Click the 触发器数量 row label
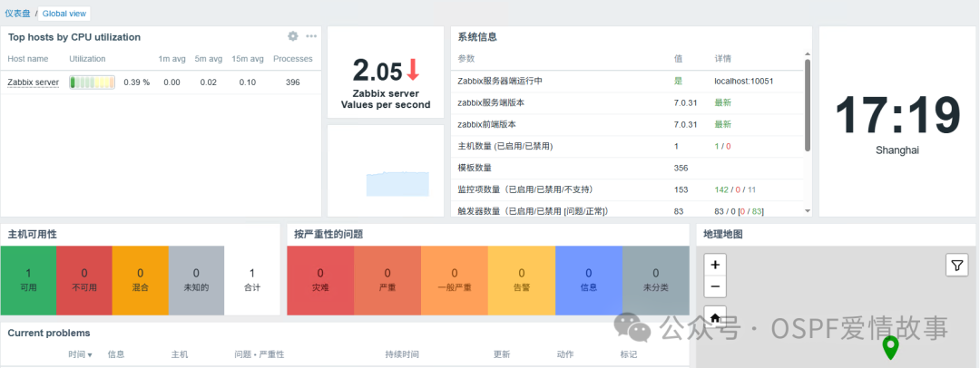This screenshot has height=368, width=980. point(534,211)
